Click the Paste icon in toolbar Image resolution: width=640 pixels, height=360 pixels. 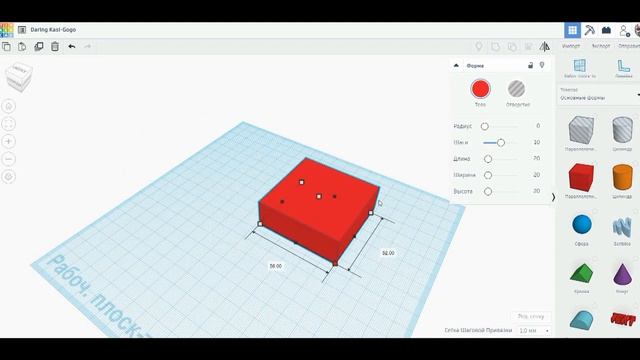click(22, 47)
